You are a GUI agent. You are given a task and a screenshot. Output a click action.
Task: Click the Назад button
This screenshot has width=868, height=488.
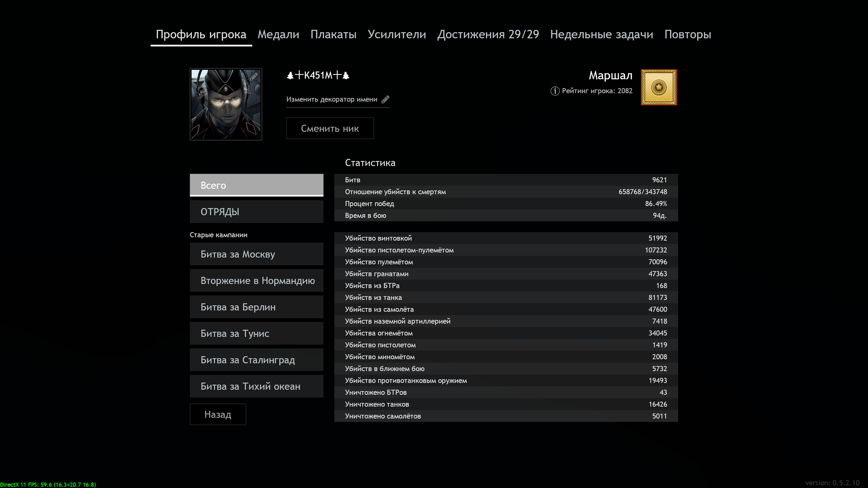[218, 414]
